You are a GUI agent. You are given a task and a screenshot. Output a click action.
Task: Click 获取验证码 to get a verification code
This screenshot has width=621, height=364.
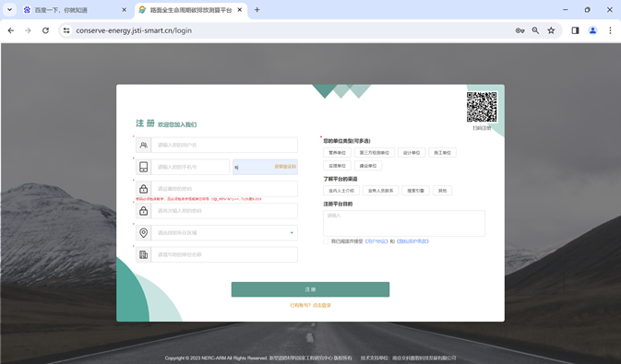pyautogui.click(x=285, y=167)
